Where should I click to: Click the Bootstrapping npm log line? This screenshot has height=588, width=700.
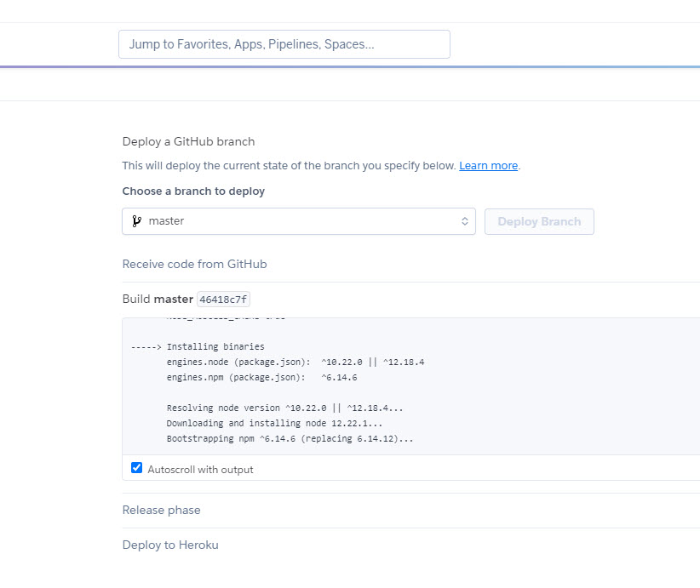(x=290, y=438)
